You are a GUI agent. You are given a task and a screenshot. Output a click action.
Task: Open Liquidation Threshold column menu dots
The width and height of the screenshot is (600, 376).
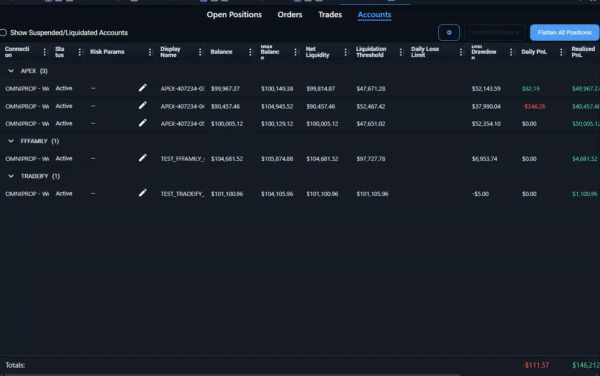tap(400, 52)
